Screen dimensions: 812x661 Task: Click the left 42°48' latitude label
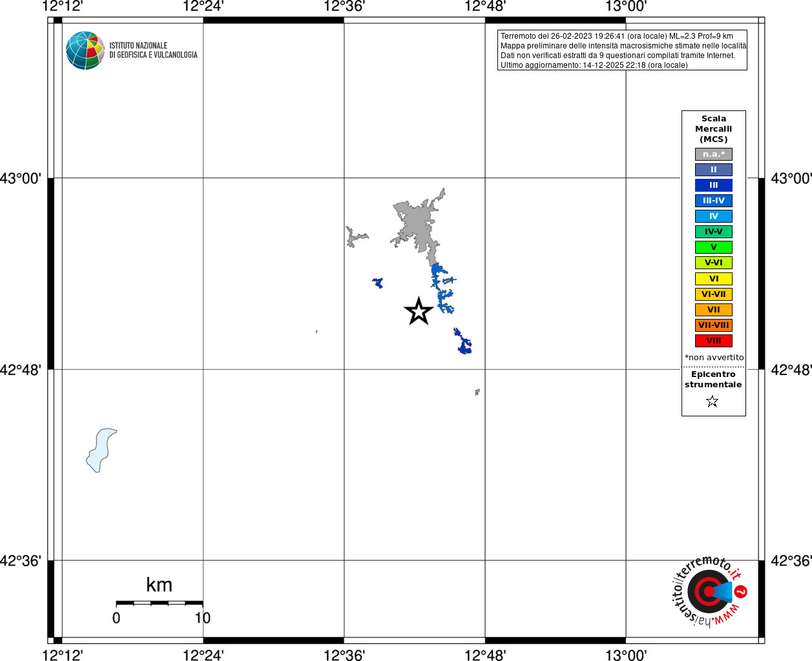click(21, 370)
